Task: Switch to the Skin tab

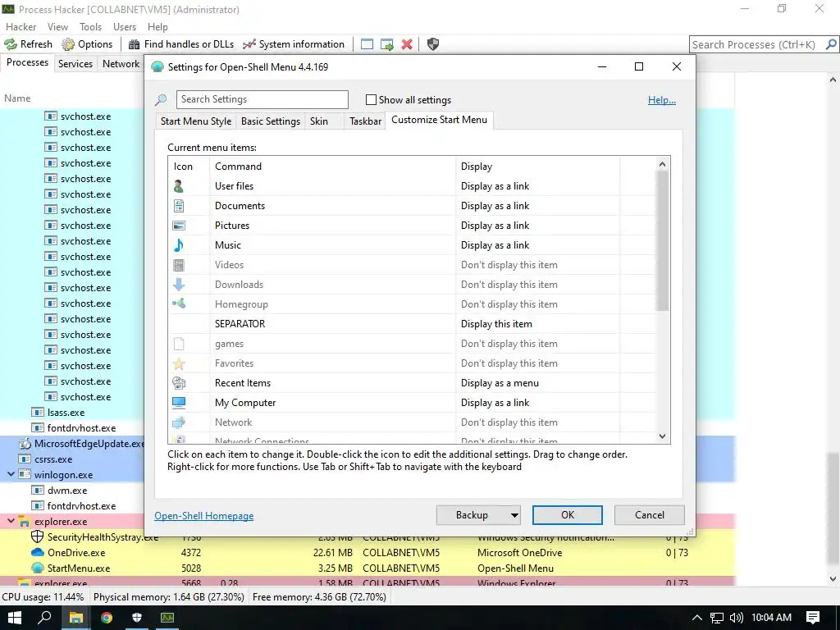Action: (319, 121)
